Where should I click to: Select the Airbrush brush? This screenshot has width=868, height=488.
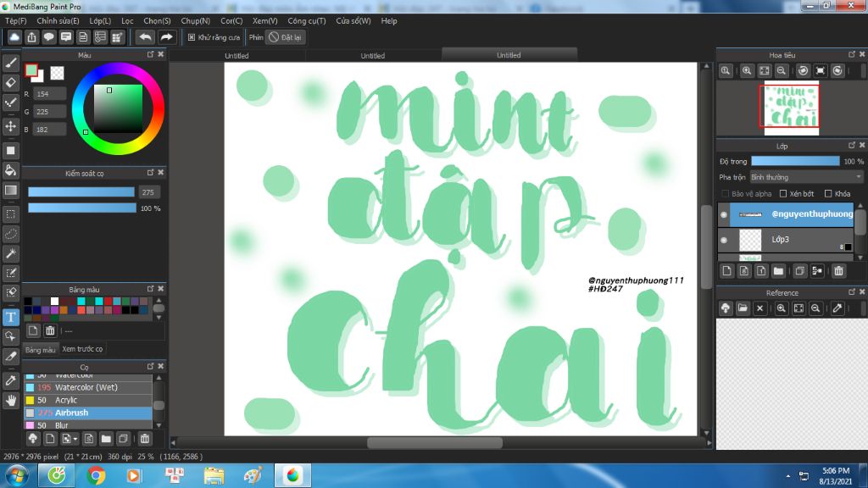[88, 413]
